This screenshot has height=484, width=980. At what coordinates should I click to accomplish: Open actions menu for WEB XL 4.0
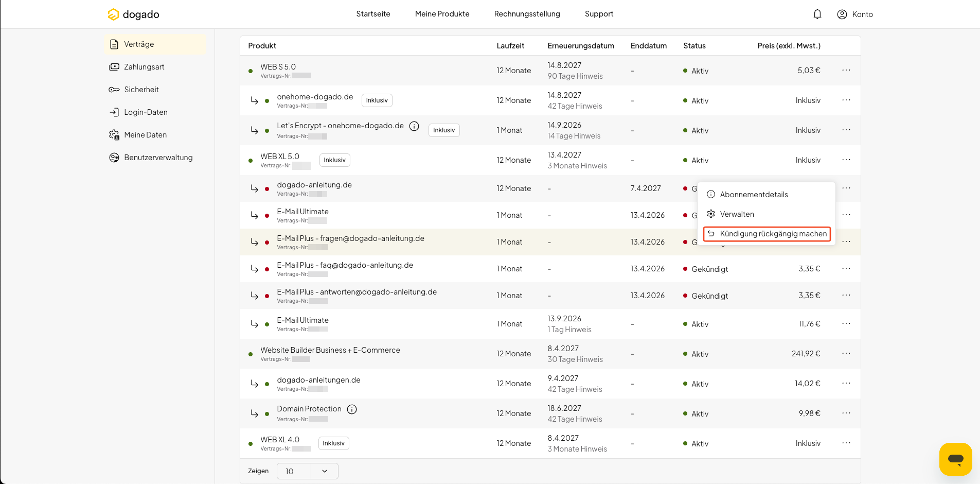[846, 443]
